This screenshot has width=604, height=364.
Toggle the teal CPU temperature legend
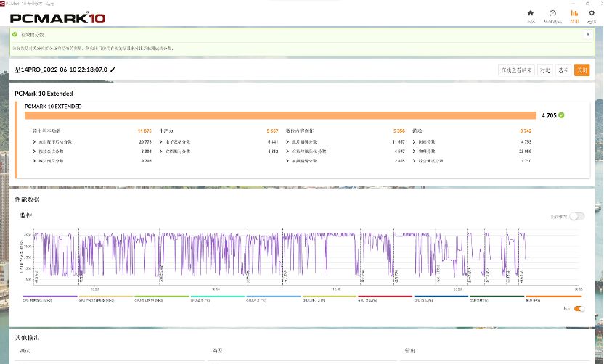pos(218,299)
